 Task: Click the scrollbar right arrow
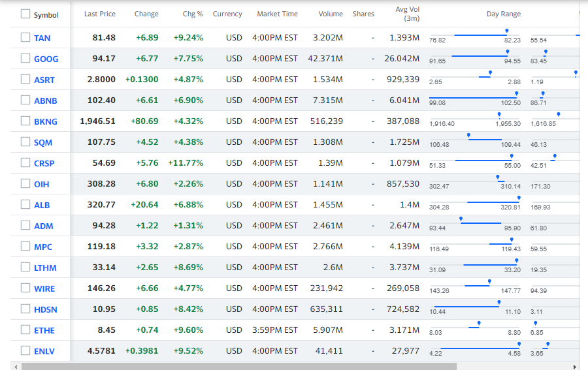click(x=574, y=366)
